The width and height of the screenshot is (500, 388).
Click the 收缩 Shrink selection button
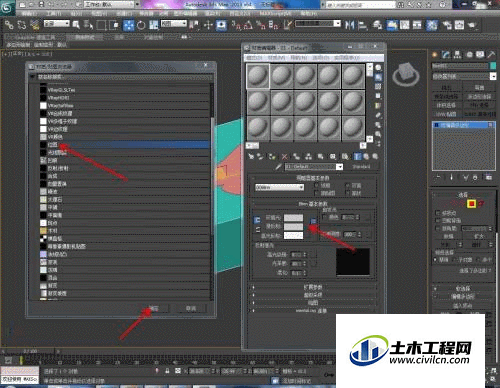[x=449, y=236]
